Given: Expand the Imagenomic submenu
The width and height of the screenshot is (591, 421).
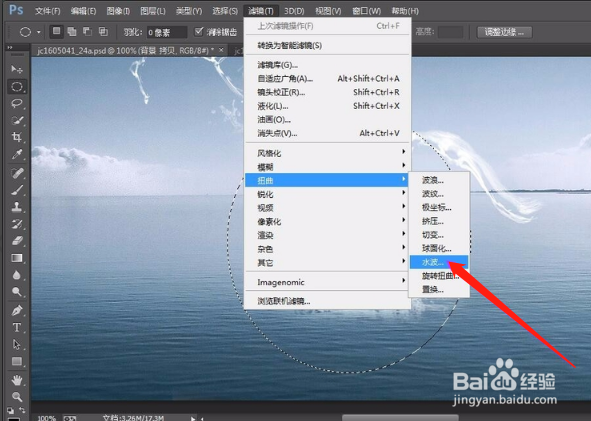Looking at the screenshot, I should coord(327,282).
